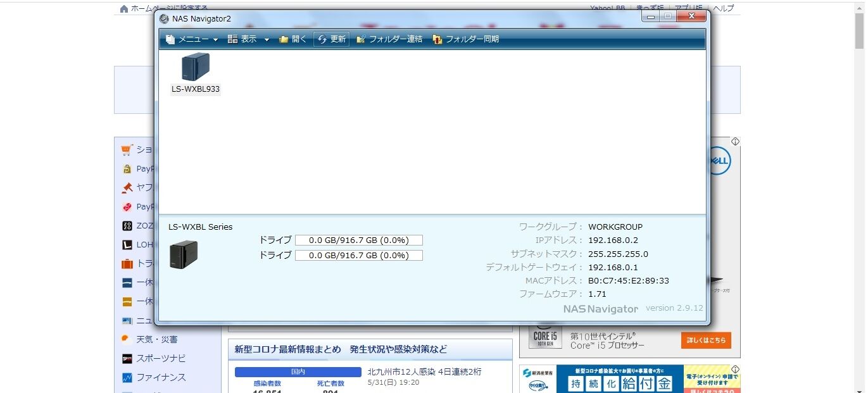Click the default gateway 192.168.0.1
This screenshot has width=868, height=393.
[x=613, y=267]
